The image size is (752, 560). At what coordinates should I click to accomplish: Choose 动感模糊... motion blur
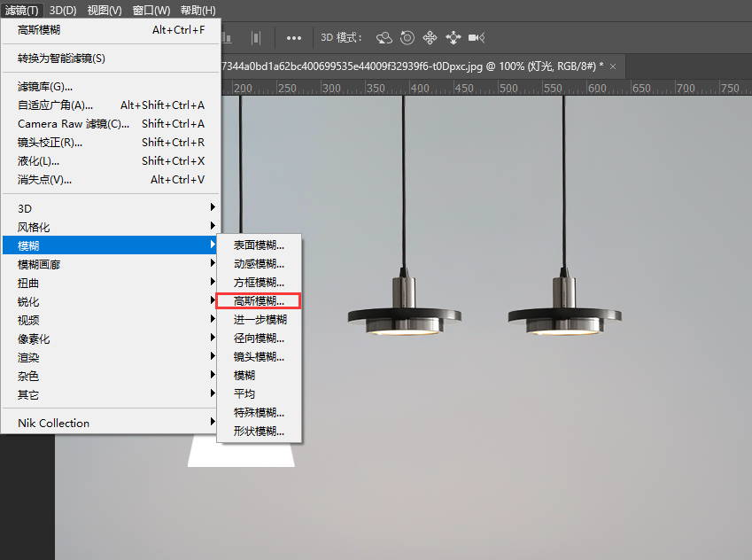click(x=259, y=264)
